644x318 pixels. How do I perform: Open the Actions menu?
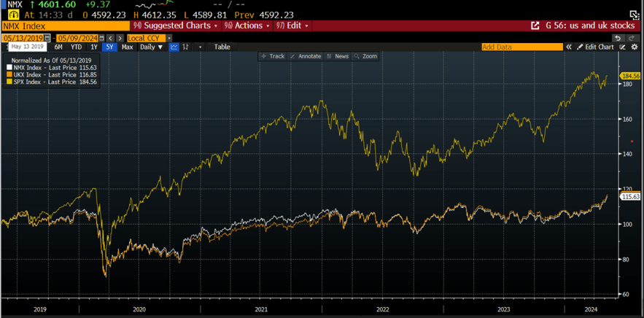pyautogui.click(x=247, y=26)
